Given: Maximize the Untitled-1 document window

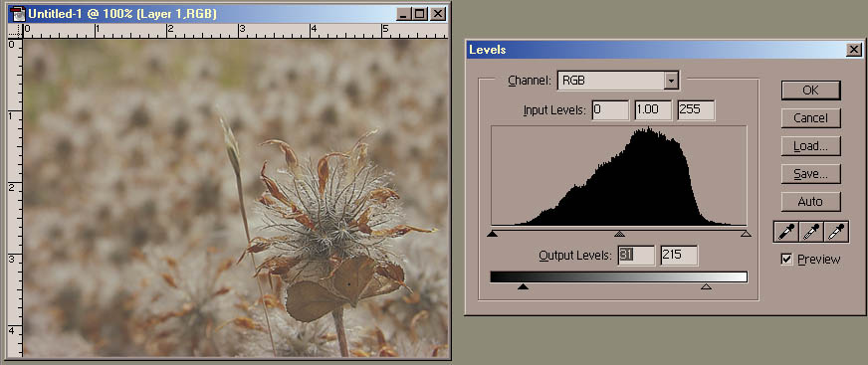Looking at the screenshot, I should (x=420, y=14).
